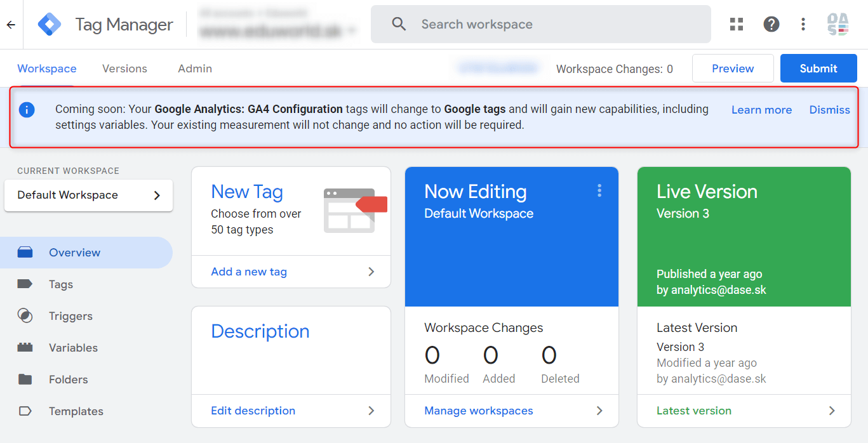Click the Folders icon in sidebar

click(25, 380)
